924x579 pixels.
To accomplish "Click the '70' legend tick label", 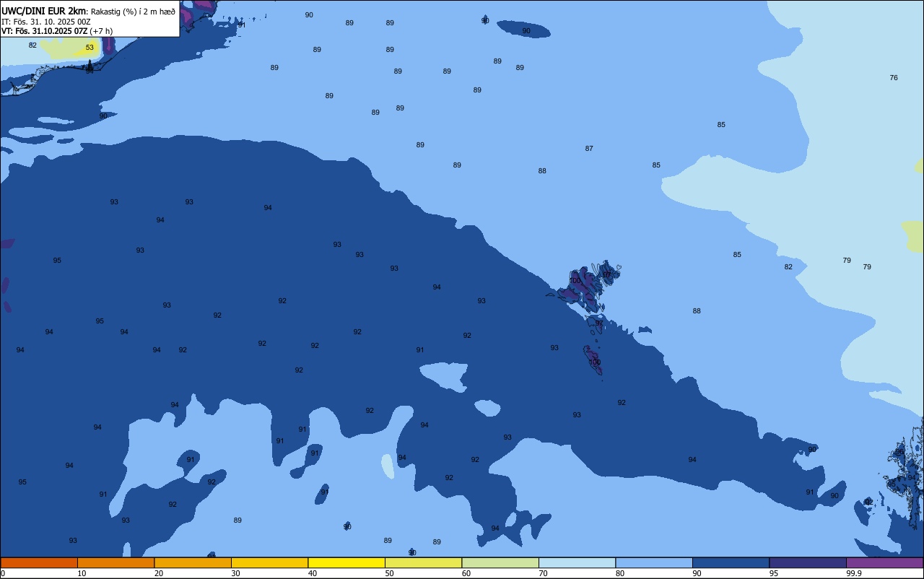I will (543, 573).
